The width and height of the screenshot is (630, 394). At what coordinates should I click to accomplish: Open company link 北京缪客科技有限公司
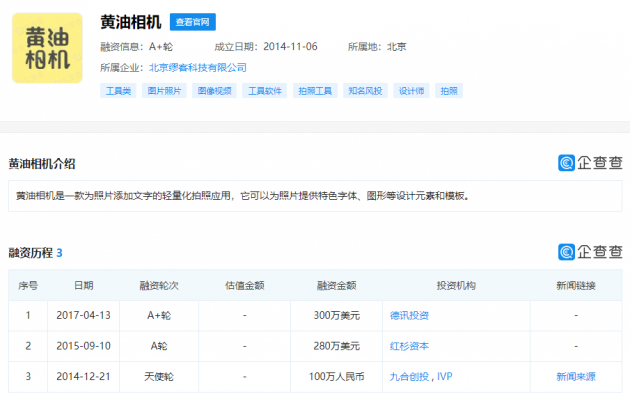[198, 67]
